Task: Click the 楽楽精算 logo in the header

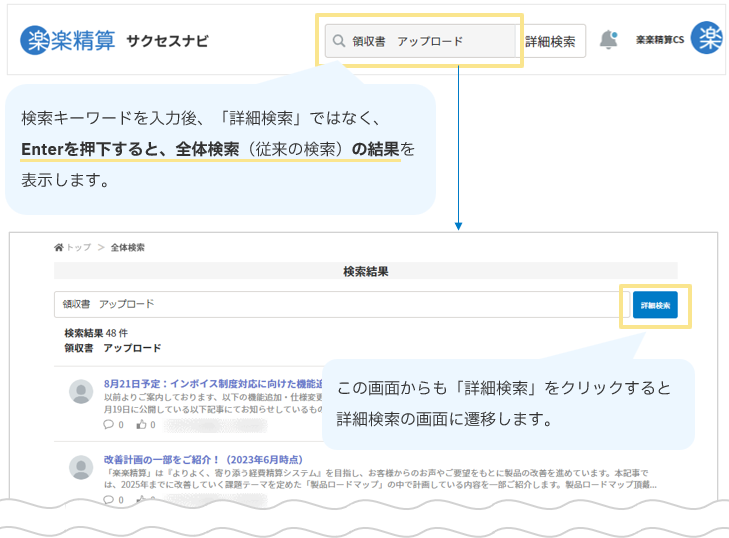Action: point(67,41)
